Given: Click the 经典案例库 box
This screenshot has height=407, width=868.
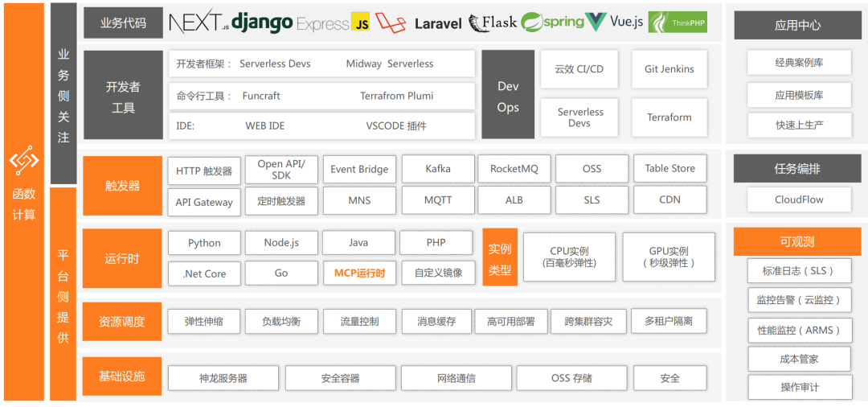Looking at the screenshot, I should click(x=799, y=63).
